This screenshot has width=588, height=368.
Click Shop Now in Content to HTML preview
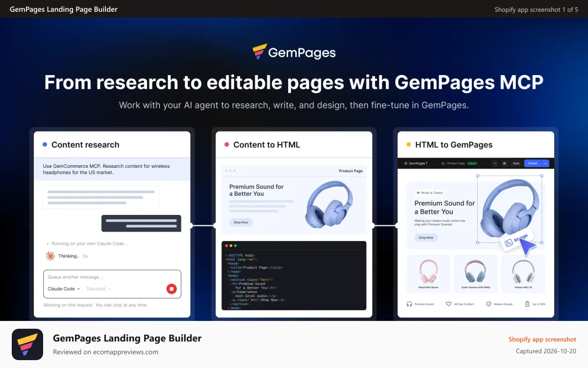coord(241,222)
